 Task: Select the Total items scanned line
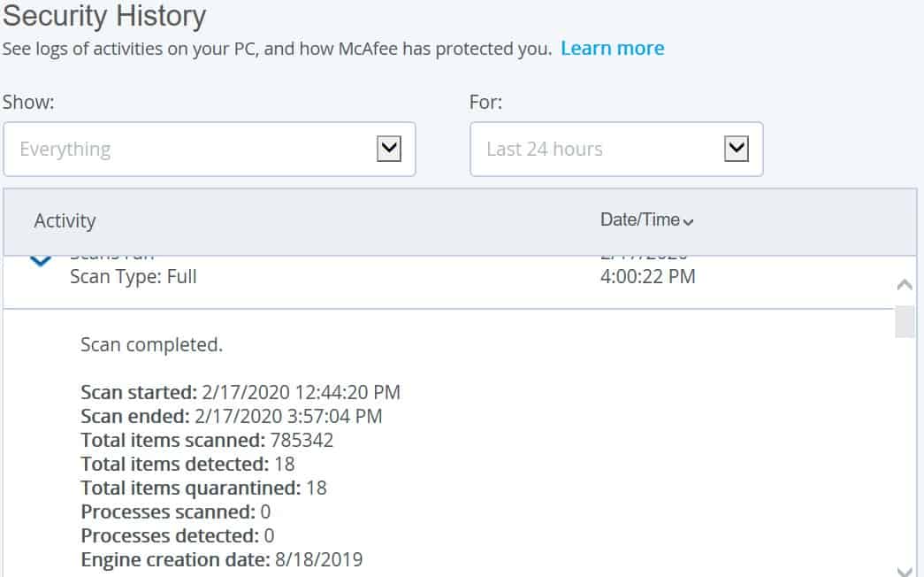point(207,440)
